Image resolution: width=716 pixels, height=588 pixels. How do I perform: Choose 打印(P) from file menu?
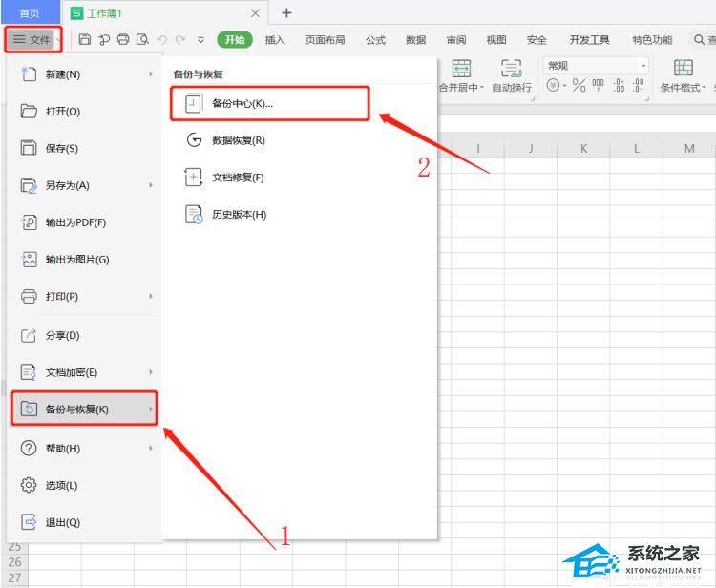click(84, 296)
